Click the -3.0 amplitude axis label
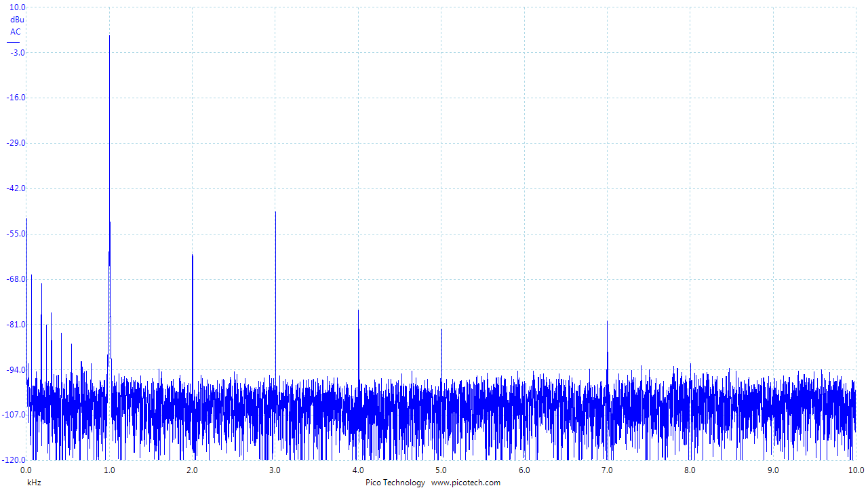The width and height of the screenshot is (868, 488). click(18, 53)
